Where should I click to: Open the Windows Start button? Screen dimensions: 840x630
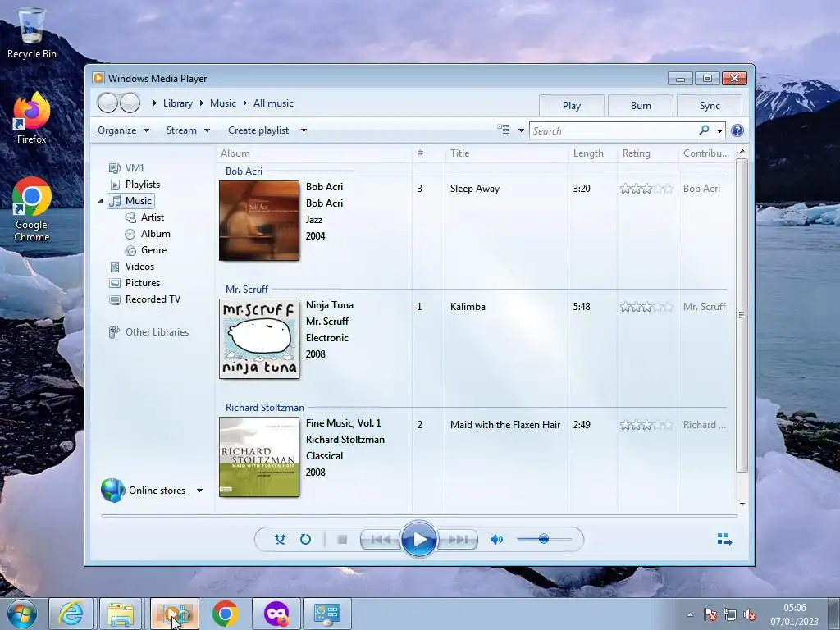coord(22,614)
